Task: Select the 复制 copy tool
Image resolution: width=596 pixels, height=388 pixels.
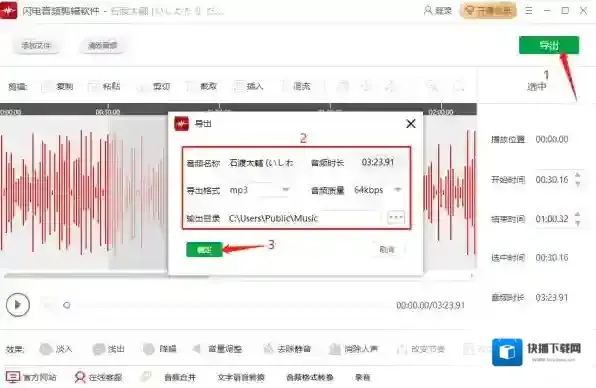Action: pyautogui.click(x=58, y=87)
